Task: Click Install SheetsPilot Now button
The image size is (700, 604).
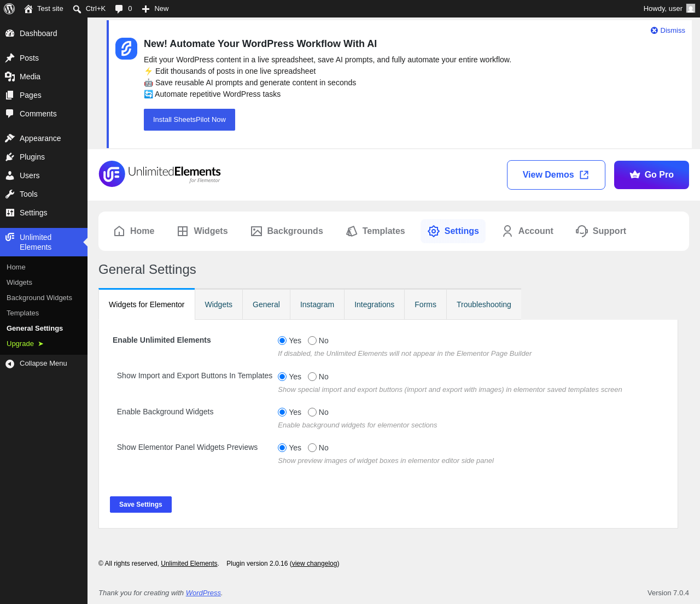Action: pos(189,120)
